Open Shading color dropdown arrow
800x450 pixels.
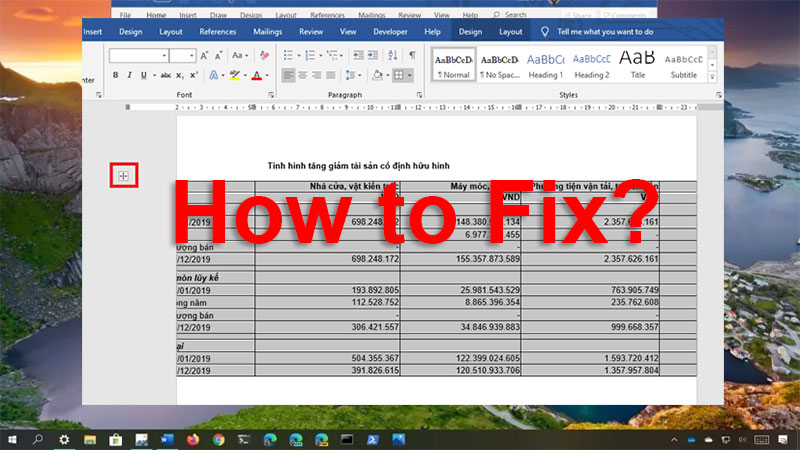388,75
